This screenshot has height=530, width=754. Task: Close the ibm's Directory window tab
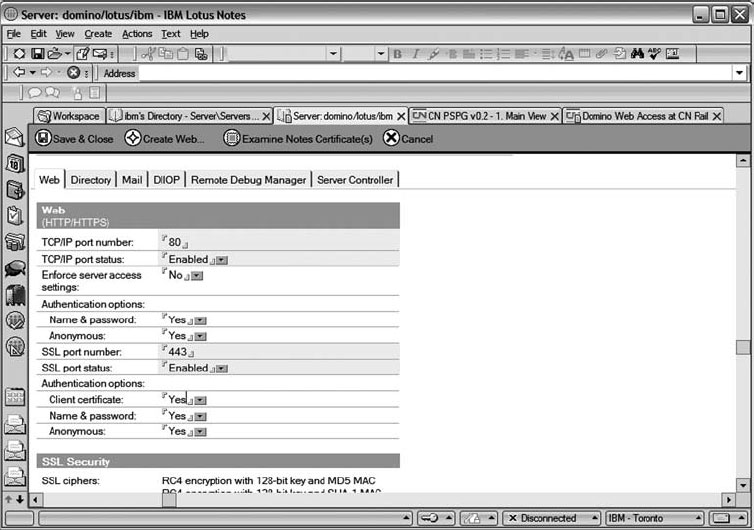[266, 116]
